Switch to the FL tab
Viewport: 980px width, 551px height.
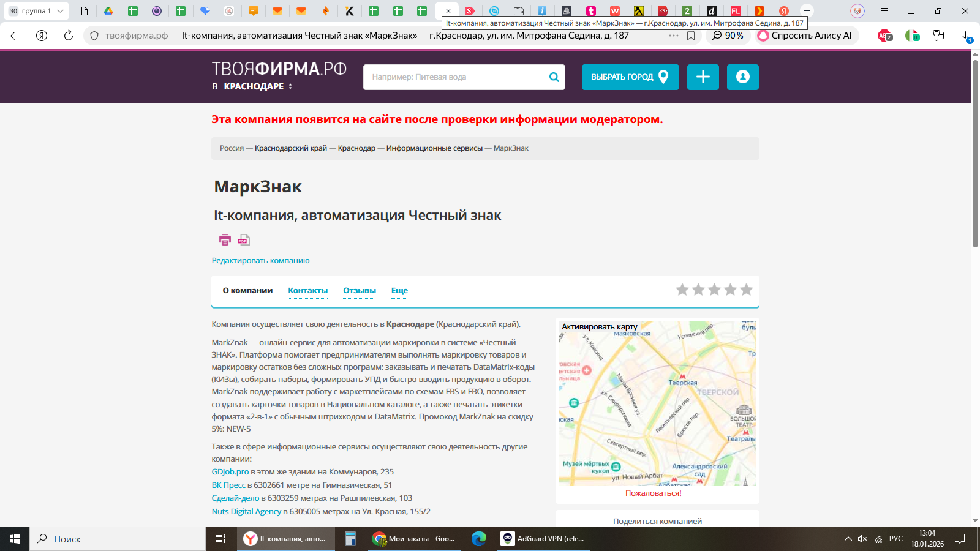(736, 11)
